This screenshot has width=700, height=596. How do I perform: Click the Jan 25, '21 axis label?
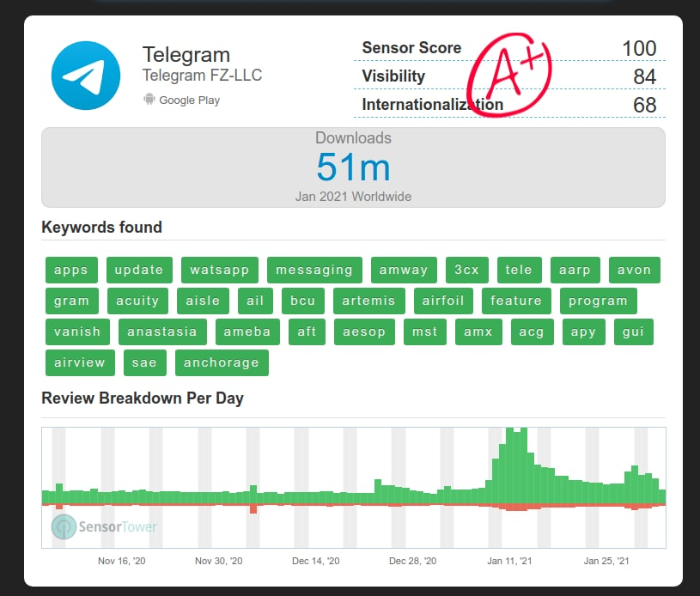[606, 561]
